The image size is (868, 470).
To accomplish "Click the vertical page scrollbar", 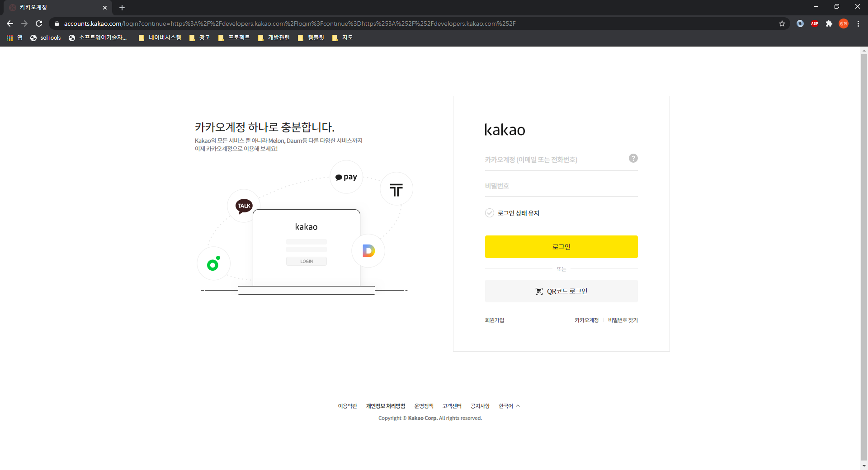I will click(x=864, y=258).
